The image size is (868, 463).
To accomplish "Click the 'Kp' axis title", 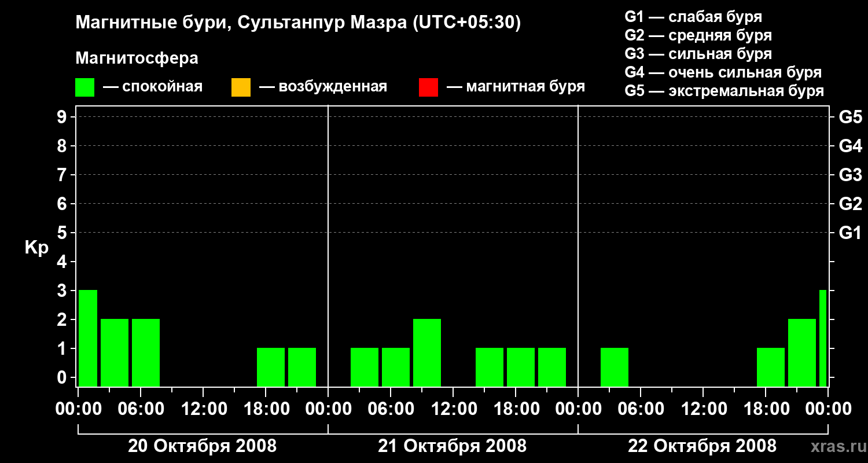I will coord(36,248).
